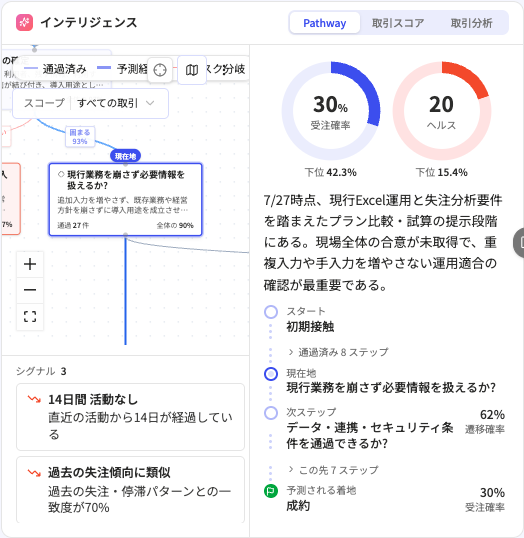
Task: Click the gray side handle at the right edge
Action: [x=519, y=243]
